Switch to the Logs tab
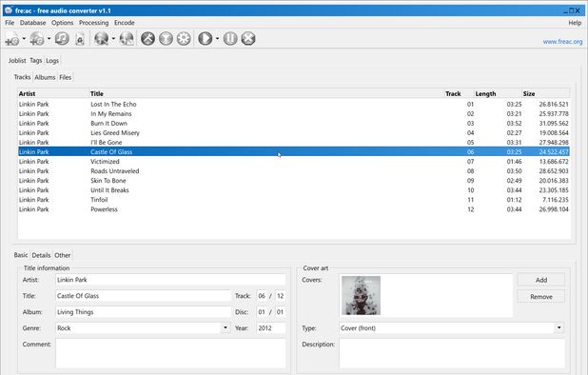Image resolution: width=588 pixels, height=375 pixels. coord(52,60)
